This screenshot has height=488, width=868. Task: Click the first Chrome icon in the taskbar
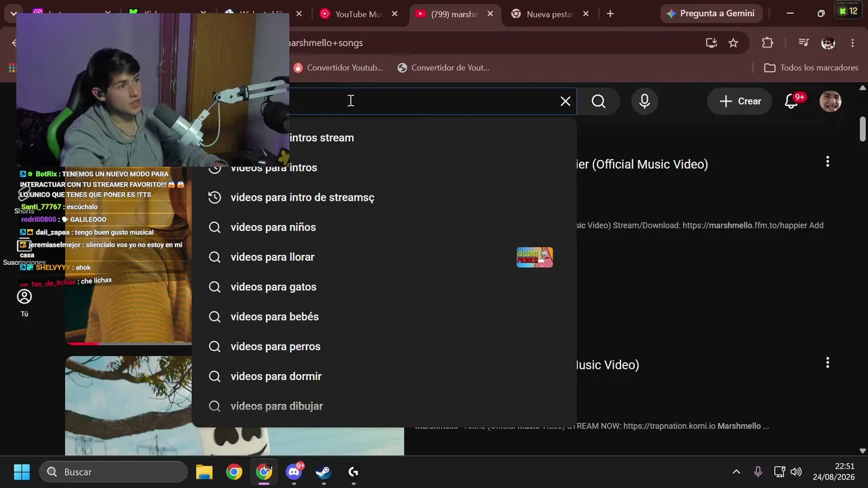(234, 472)
